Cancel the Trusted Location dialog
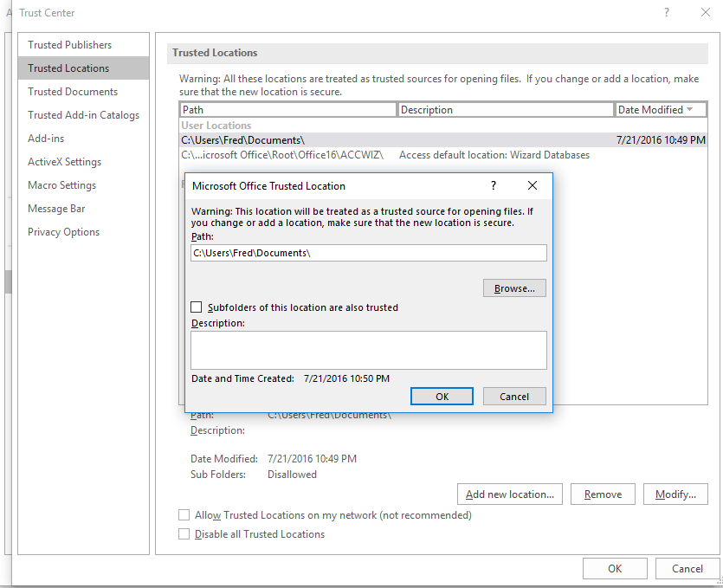Image resolution: width=723 pixels, height=588 pixels. coord(514,397)
